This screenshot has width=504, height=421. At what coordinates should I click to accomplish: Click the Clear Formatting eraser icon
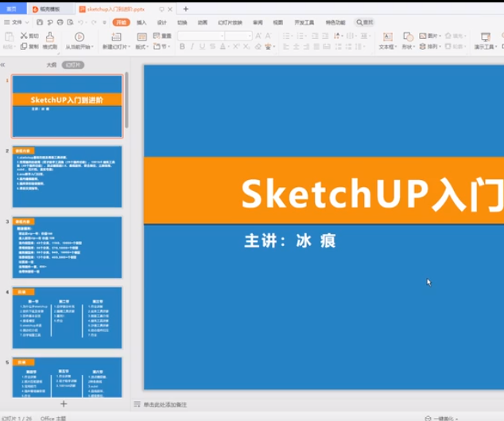point(258,47)
